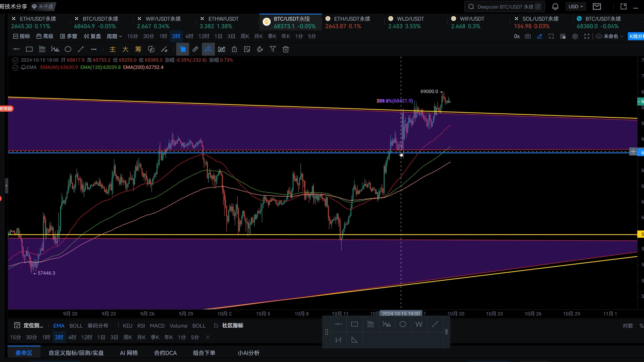This screenshot has height=362, width=644.
Task: Click the filter funnel icon
Action: (x=273, y=49)
